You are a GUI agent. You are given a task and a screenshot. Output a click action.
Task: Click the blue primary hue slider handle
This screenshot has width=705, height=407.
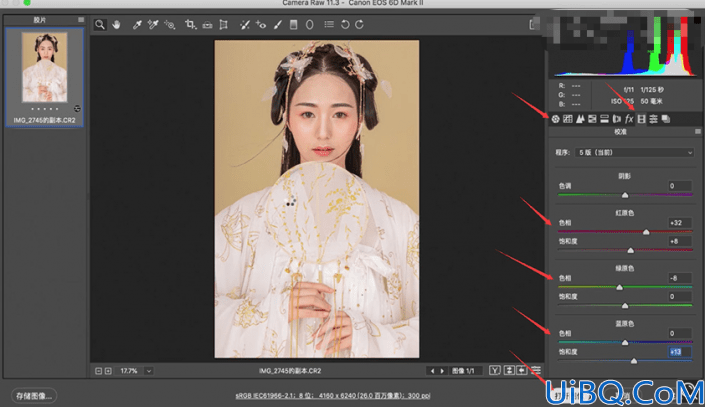(x=625, y=343)
